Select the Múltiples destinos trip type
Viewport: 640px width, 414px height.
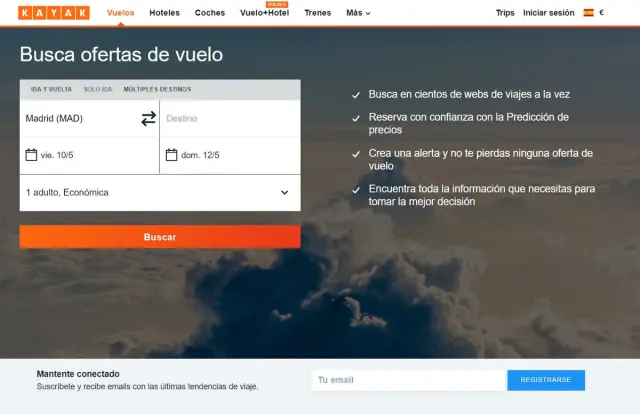pyautogui.click(x=157, y=89)
